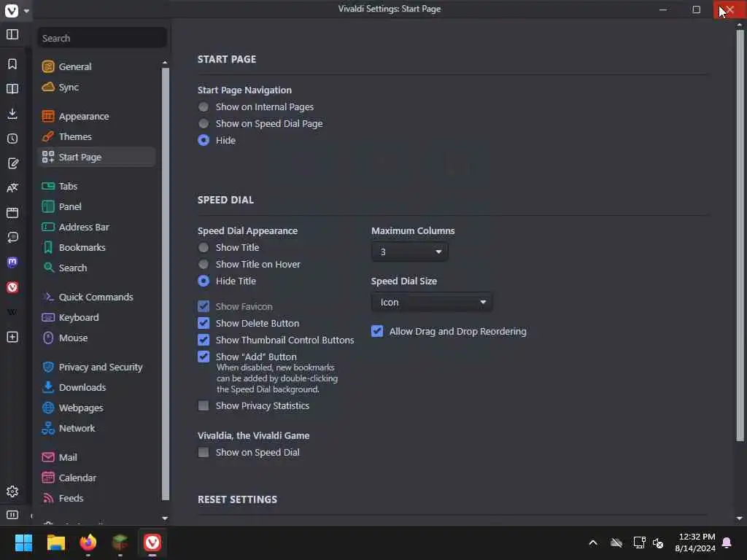
Task: Open the Downloads panel icon
Action: (x=12, y=113)
